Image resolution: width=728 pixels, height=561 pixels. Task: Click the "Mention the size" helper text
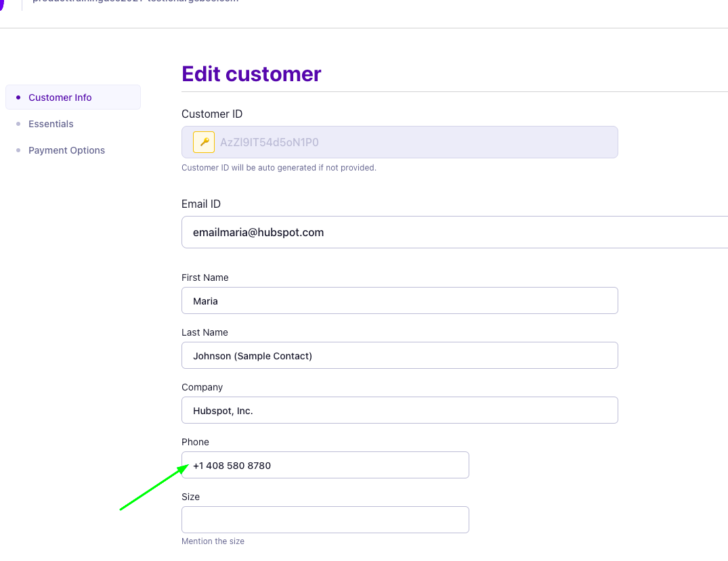(x=213, y=541)
